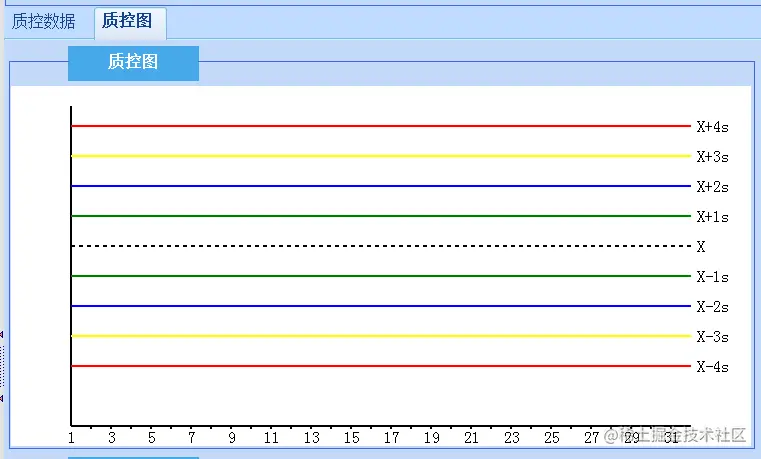
Task: Click the X+2s line label
Action: pos(712,187)
